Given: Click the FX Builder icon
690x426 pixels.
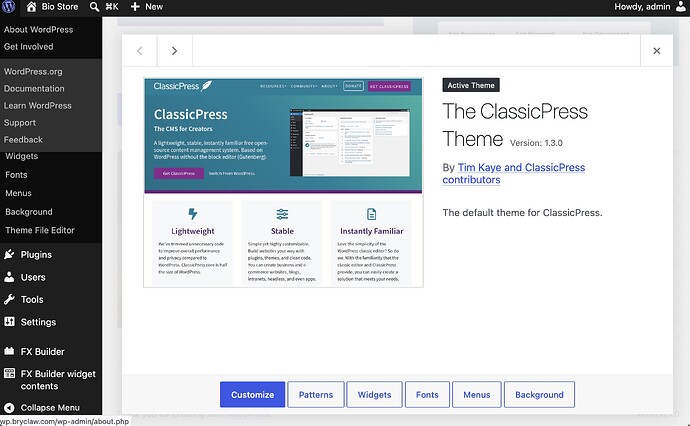Looking at the screenshot, I should coord(9,351).
